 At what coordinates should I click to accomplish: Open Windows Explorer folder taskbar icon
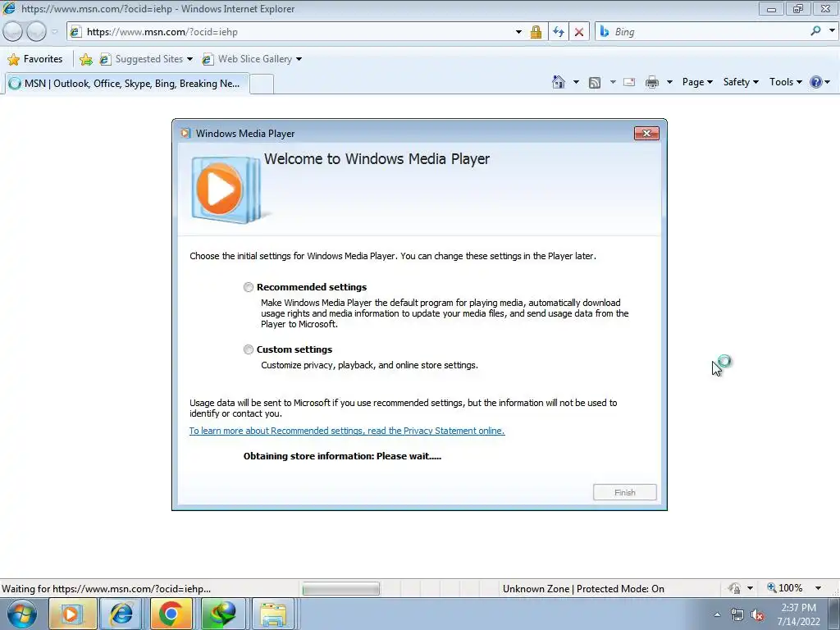coord(273,614)
